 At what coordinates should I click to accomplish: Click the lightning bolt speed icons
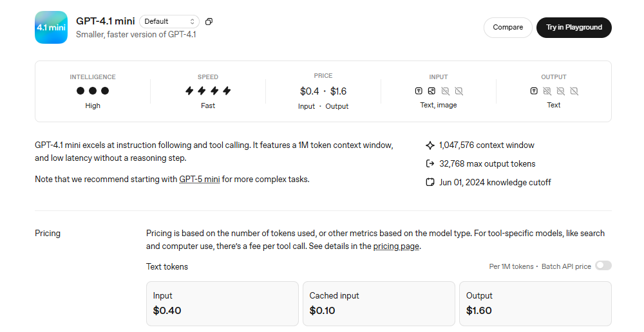tap(208, 91)
